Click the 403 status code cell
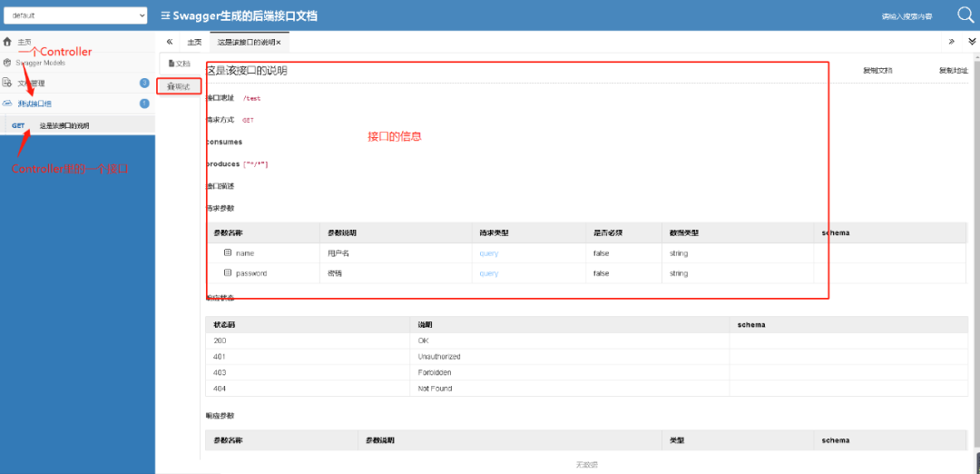This screenshot has width=980, height=474. (x=309, y=372)
